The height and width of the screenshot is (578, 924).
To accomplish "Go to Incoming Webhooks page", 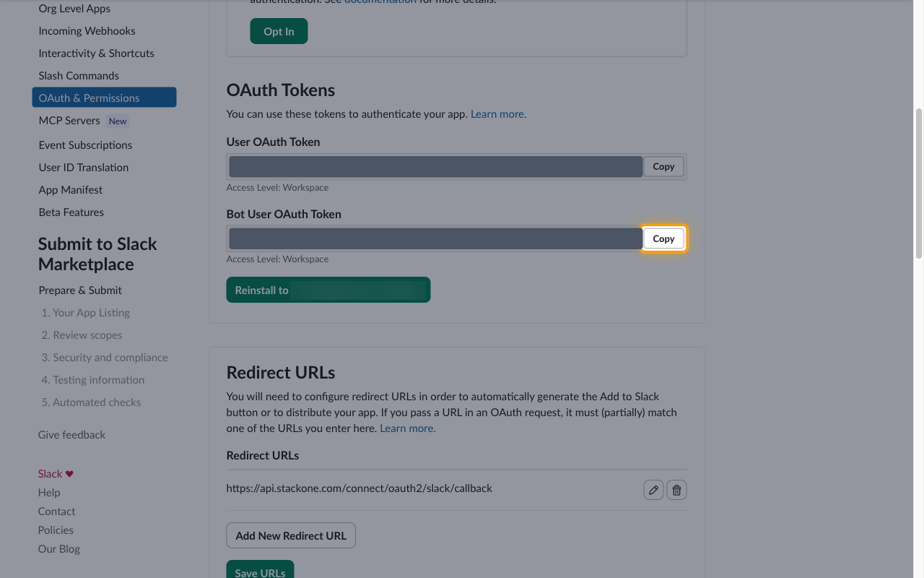I will coord(87,30).
